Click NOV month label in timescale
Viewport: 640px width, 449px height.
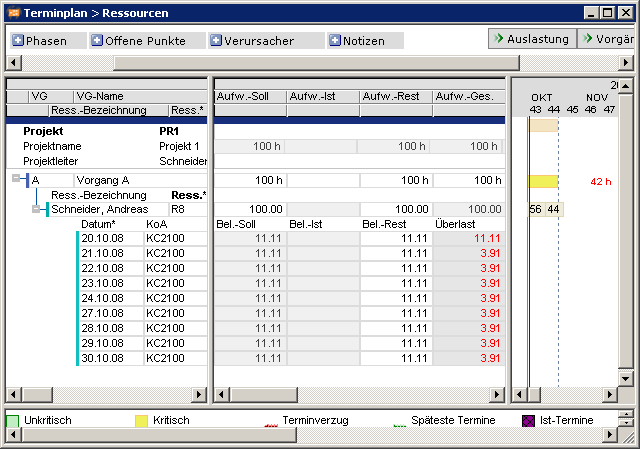pos(597,98)
